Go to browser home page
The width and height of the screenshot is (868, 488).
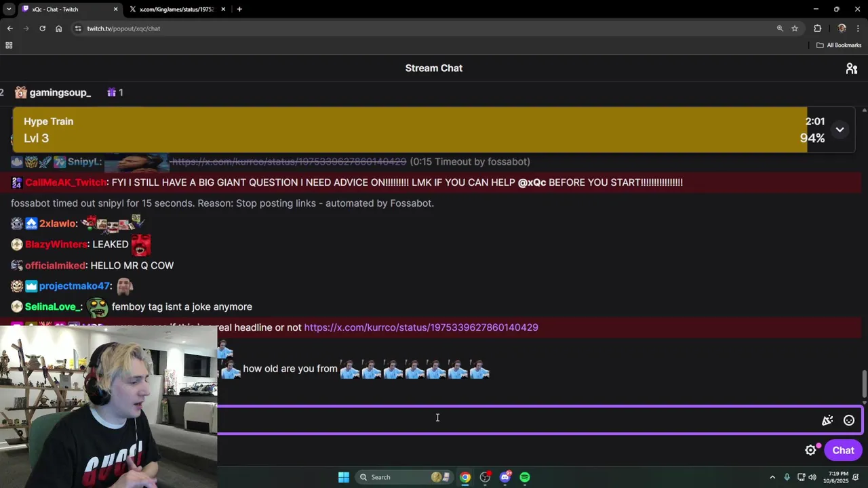59,28
